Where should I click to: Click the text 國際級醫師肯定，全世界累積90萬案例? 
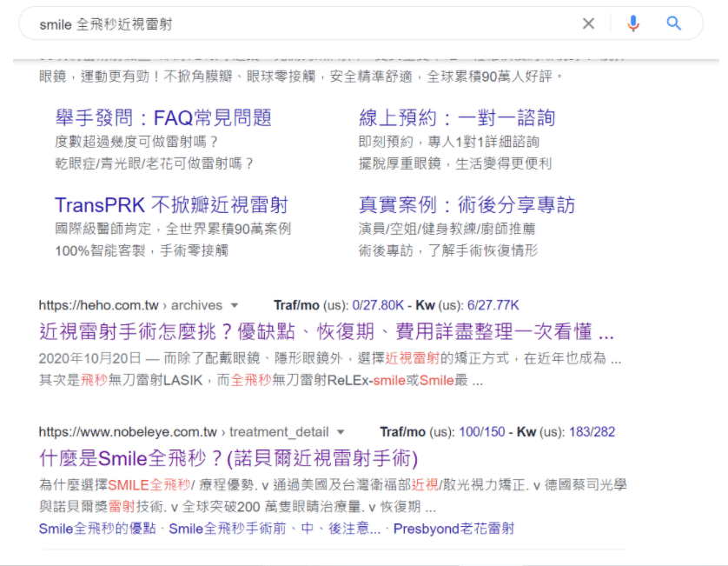coord(173,229)
